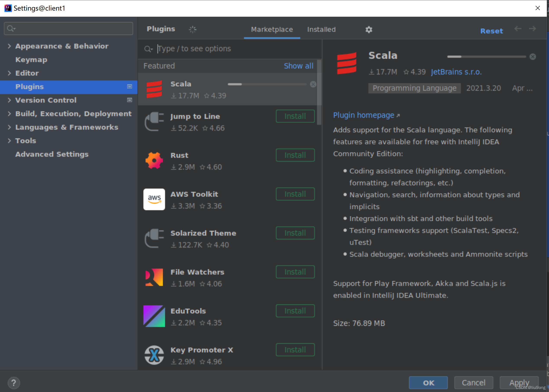Click the settings search magnifier icon
The height and width of the screenshot is (392, 549).
(11, 29)
